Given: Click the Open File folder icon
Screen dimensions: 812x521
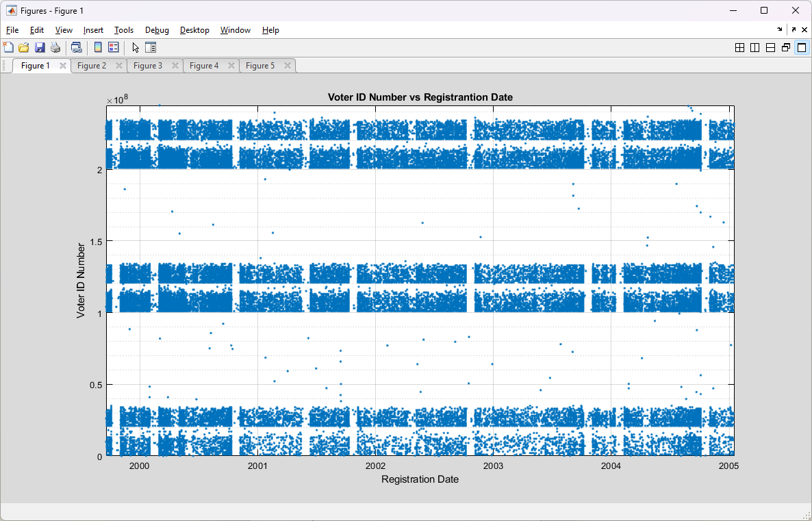Looking at the screenshot, I should [x=24, y=47].
